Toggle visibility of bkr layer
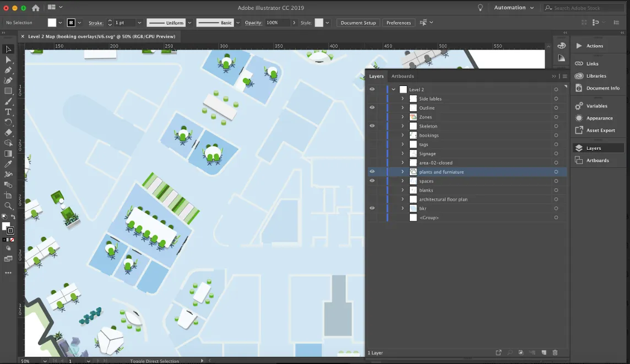The image size is (630, 364). (x=372, y=208)
